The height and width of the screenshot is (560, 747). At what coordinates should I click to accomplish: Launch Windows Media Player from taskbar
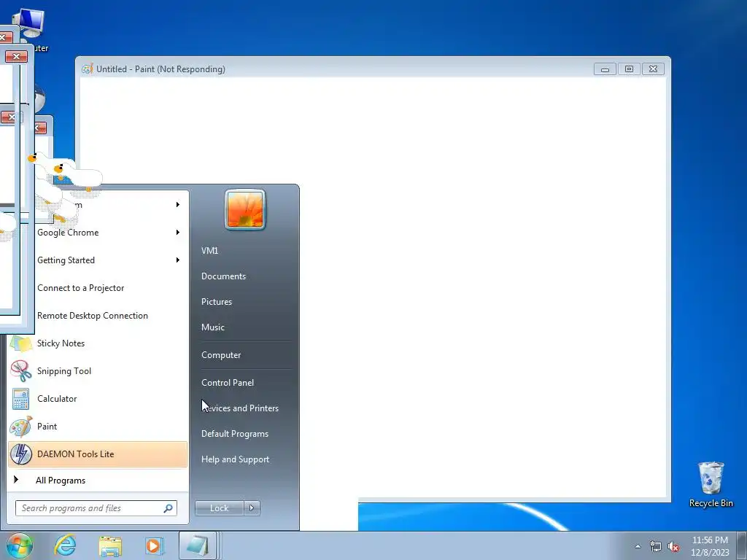[155, 545]
